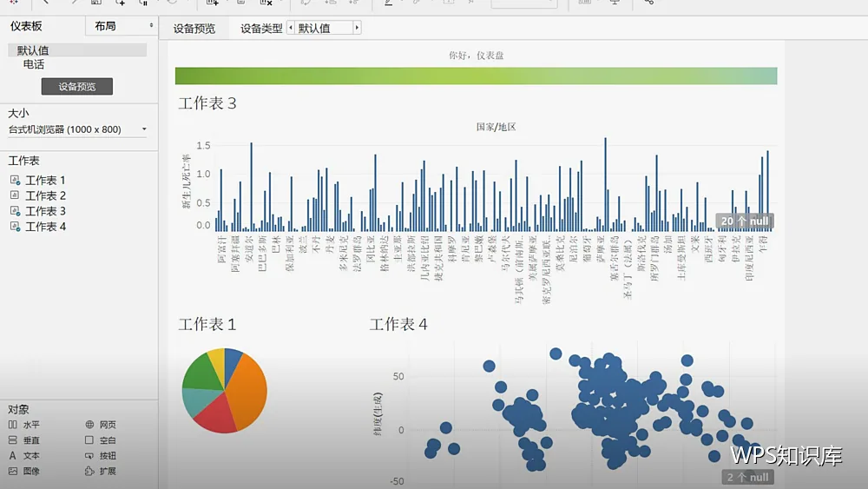This screenshot has width=868, height=489.
Task: Open the 布局 tab
Action: tap(105, 26)
